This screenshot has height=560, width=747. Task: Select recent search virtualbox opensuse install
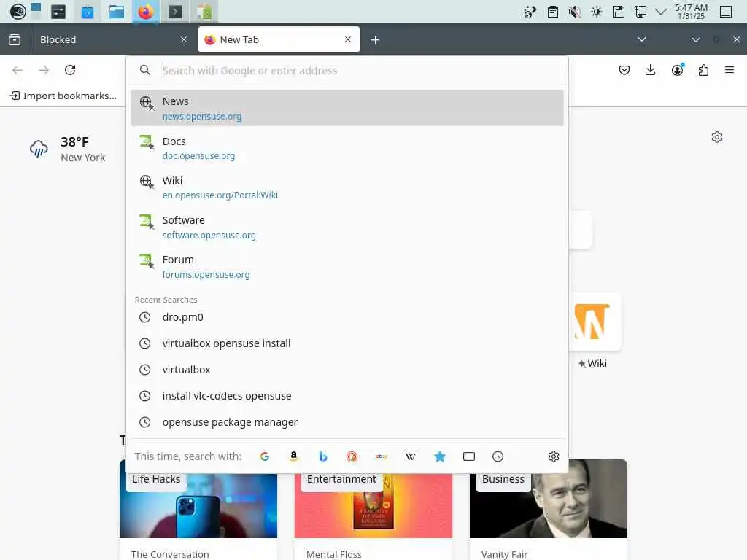[x=347, y=343]
